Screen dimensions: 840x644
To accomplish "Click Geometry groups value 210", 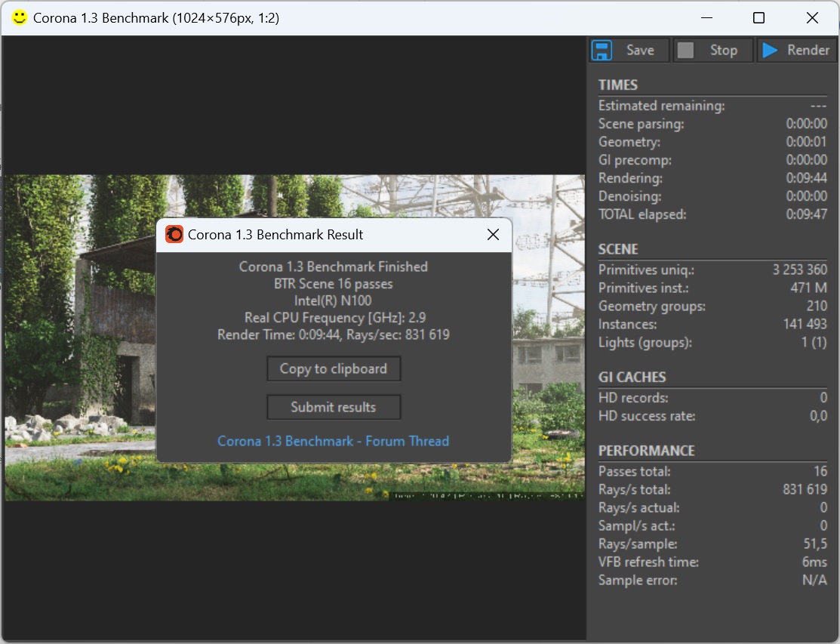I will pos(817,307).
